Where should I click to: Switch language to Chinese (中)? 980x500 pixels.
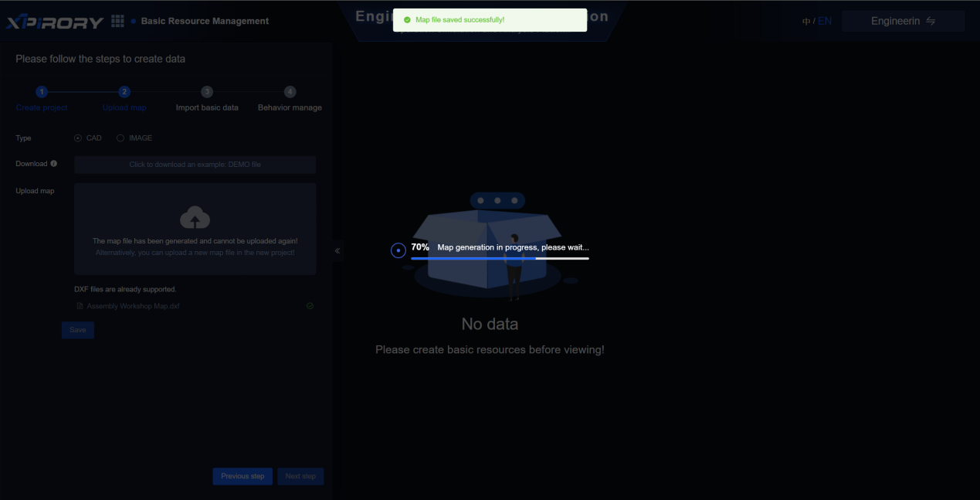pos(806,22)
